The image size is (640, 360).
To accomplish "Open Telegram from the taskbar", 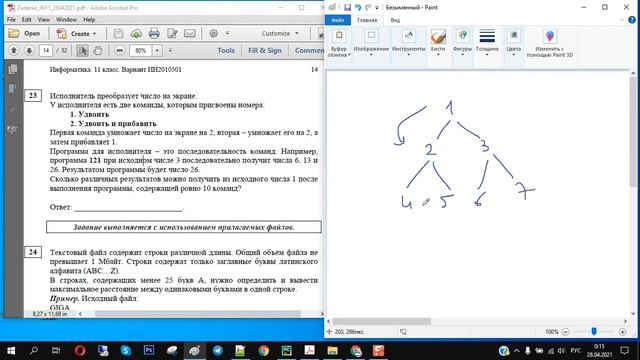I will 218,351.
